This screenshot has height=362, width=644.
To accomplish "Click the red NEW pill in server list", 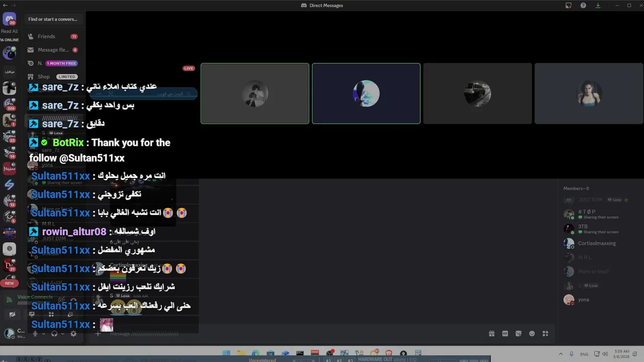I will coord(9,283).
